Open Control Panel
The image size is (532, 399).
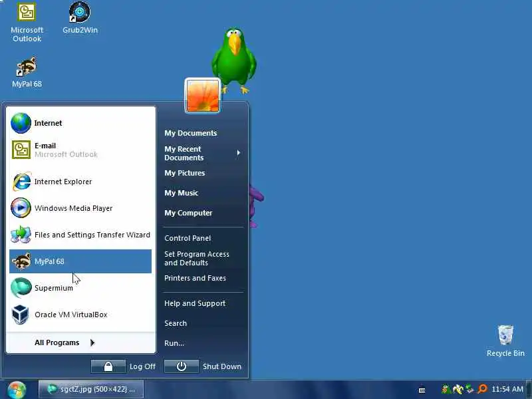(x=188, y=238)
